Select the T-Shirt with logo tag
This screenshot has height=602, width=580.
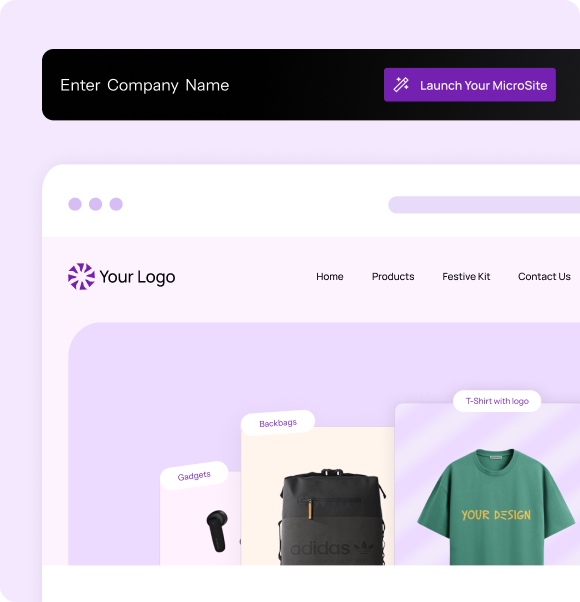[x=497, y=401]
